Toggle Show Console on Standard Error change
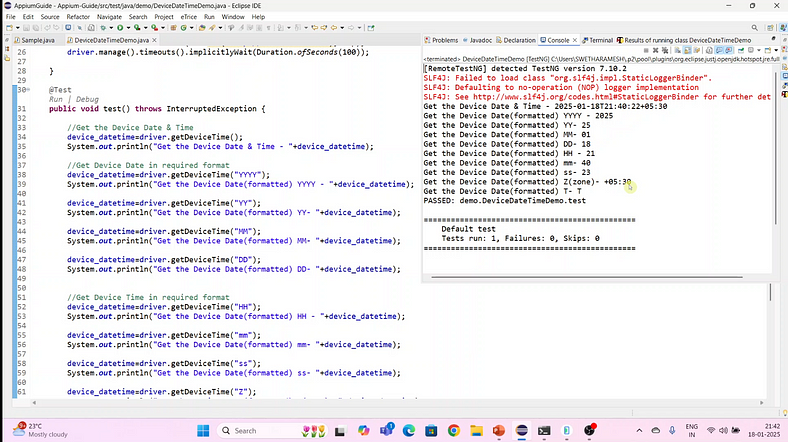 pos(729,50)
